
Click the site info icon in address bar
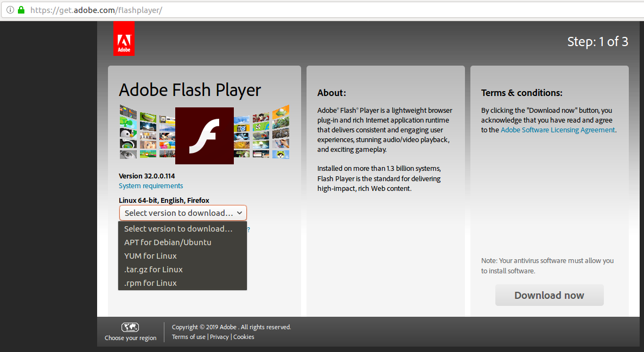click(x=10, y=10)
